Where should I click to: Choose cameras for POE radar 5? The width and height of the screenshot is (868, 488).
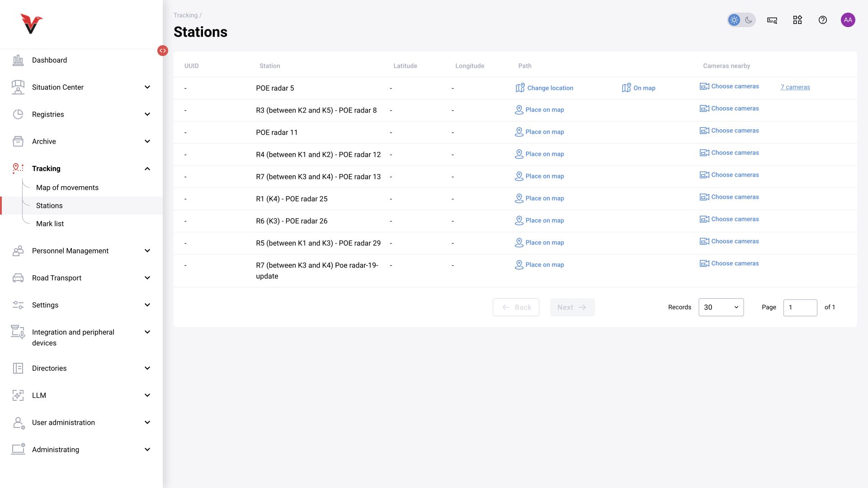(x=729, y=86)
